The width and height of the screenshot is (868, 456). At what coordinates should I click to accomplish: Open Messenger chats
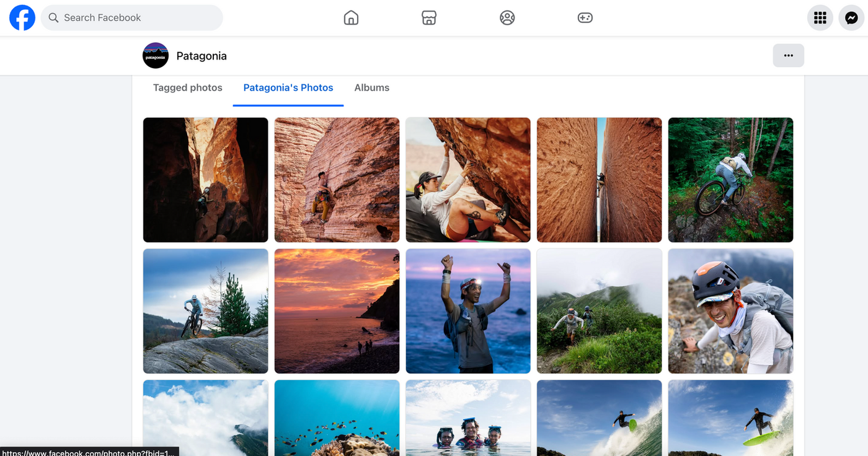(x=852, y=18)
